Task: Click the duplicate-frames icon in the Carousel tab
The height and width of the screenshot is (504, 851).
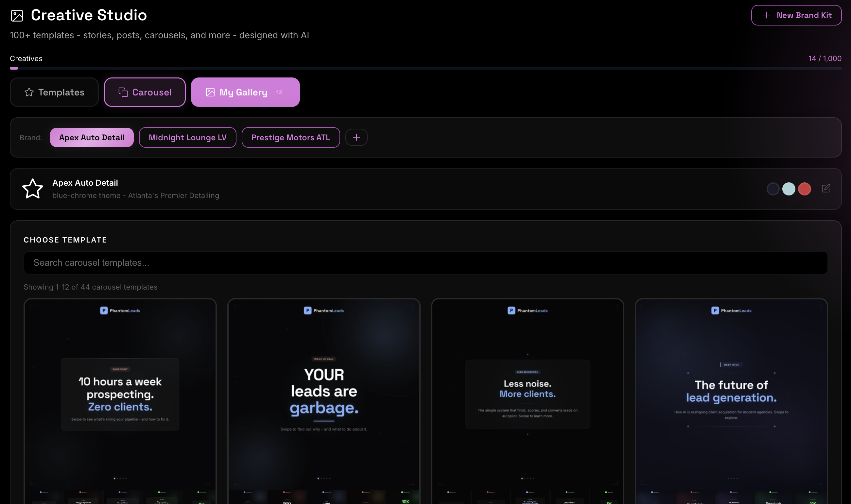Action: [x=123, y=92]
